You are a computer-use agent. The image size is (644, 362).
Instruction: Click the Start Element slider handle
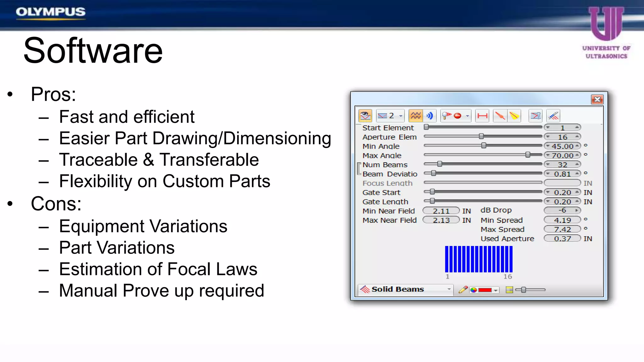(x=426, y=127)
